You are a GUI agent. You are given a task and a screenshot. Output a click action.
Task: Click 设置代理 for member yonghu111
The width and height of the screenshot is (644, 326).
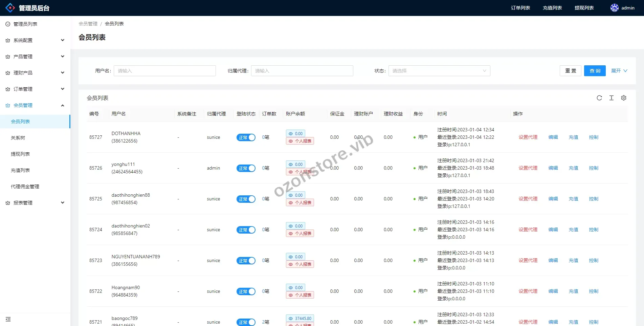(x=528, y=168)
